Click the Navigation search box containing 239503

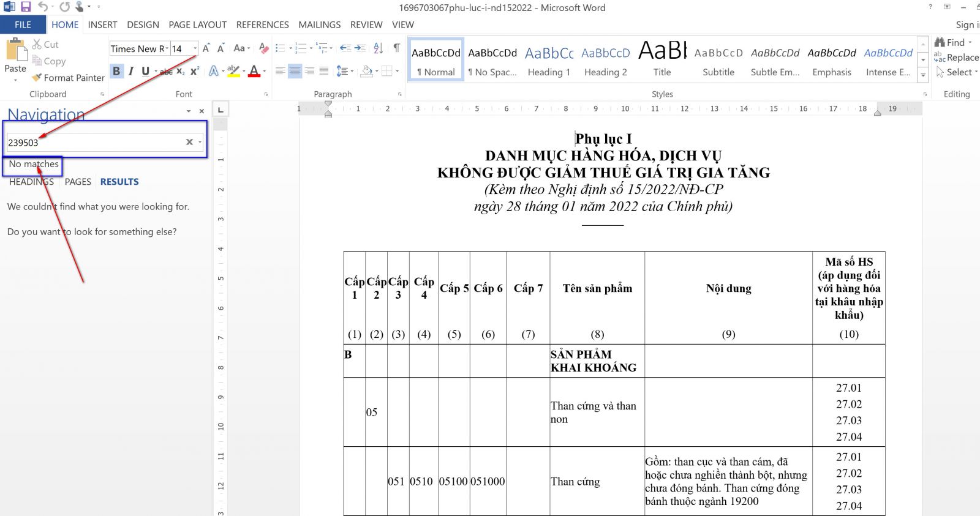(x=95, y=143)
